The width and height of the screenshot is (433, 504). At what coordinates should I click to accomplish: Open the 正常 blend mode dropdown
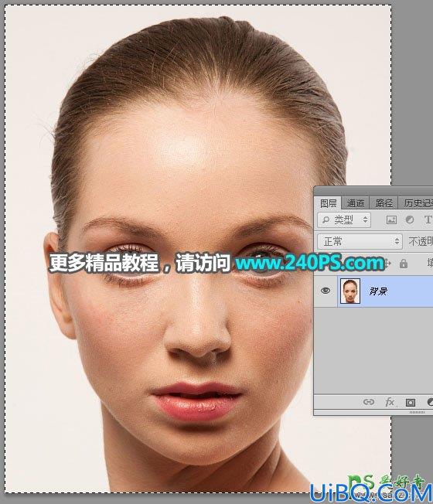pos(360,241)
